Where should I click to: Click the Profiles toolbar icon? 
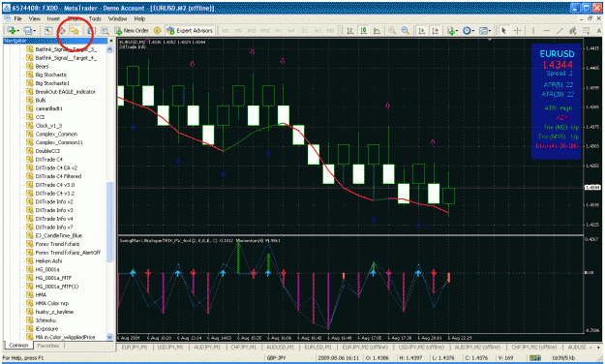(28, 30)
